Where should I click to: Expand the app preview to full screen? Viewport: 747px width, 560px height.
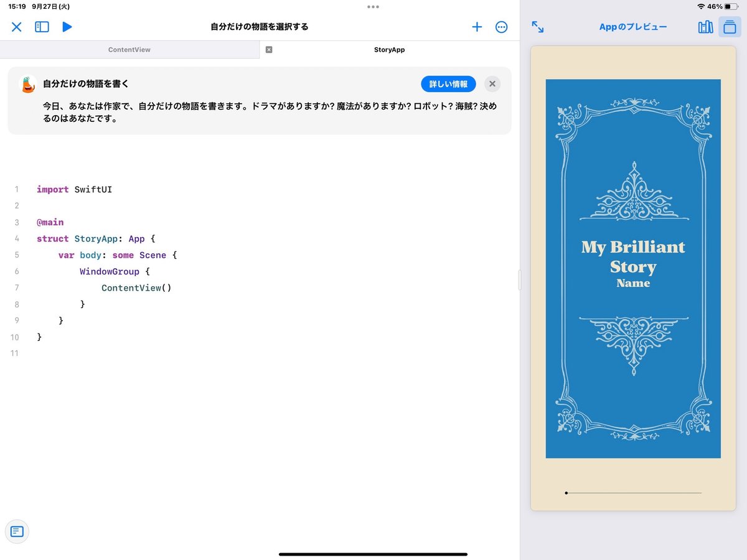538,27
